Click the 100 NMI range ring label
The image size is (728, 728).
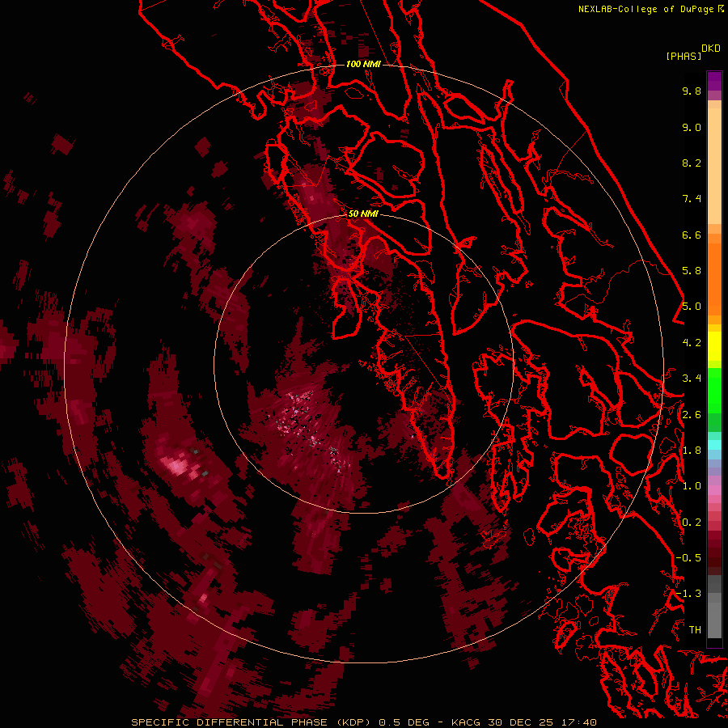[363, 64]
